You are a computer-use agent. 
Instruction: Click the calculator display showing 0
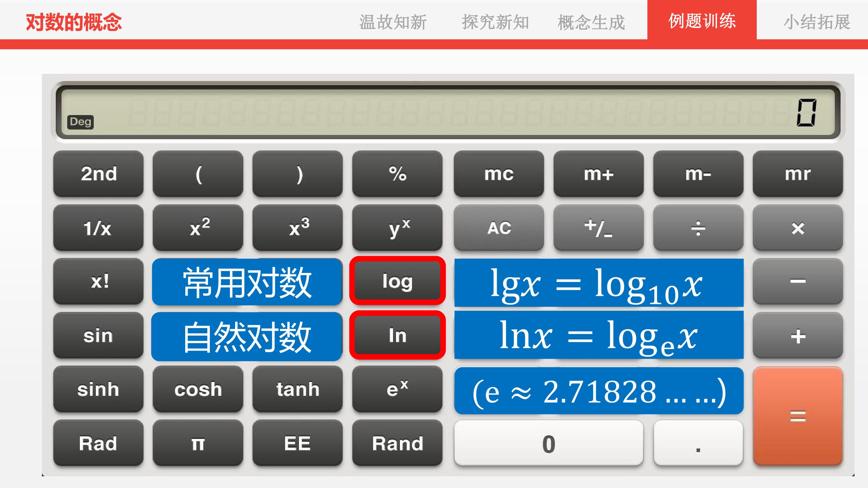click(x=448, y=112)
